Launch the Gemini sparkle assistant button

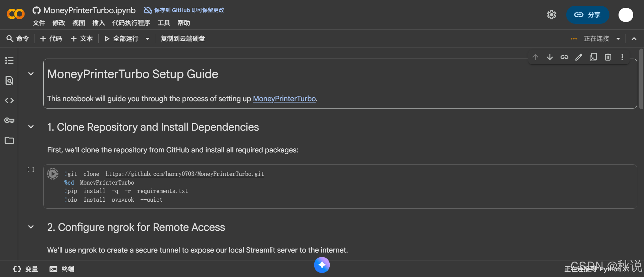(x=322, y=265)
